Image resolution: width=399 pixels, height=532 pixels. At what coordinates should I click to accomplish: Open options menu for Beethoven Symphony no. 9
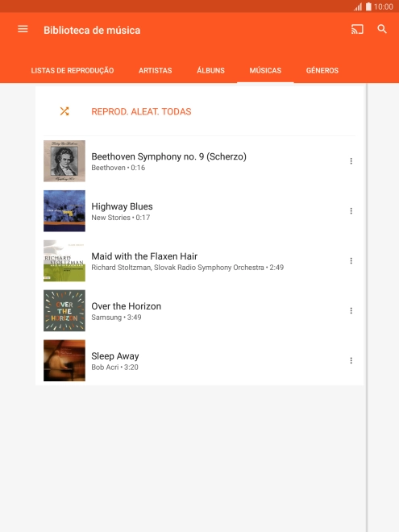click(351, 161)
